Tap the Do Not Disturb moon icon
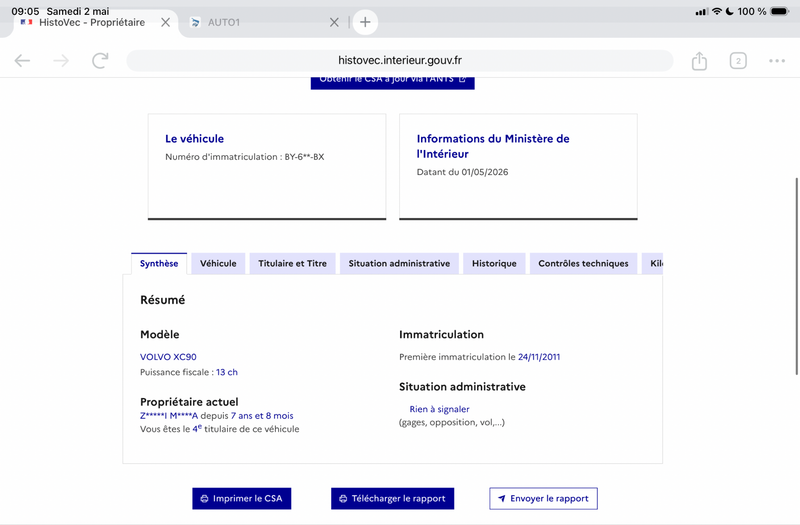This screenshot has height=525, width=800. pos(730,11)
